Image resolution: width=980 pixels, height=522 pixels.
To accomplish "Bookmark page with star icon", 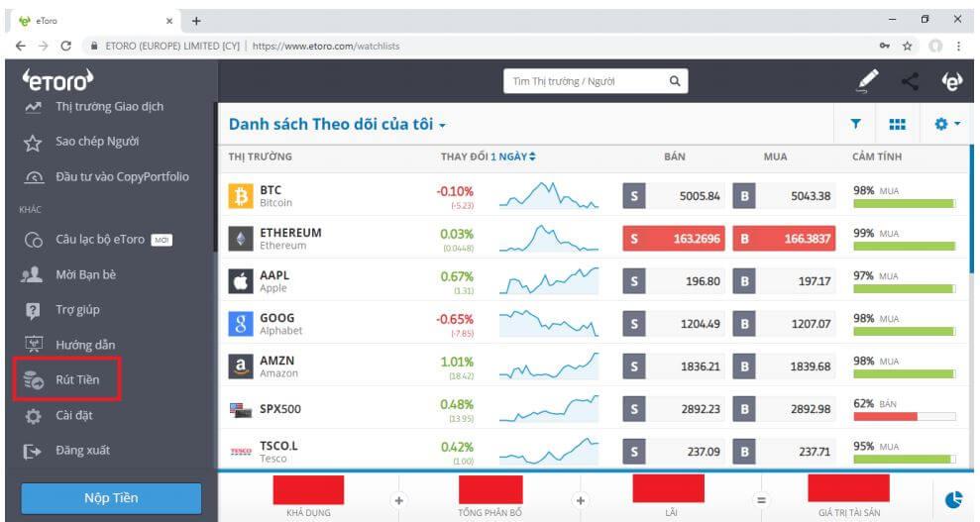I will pyautogui.click(x=908, y=46).
